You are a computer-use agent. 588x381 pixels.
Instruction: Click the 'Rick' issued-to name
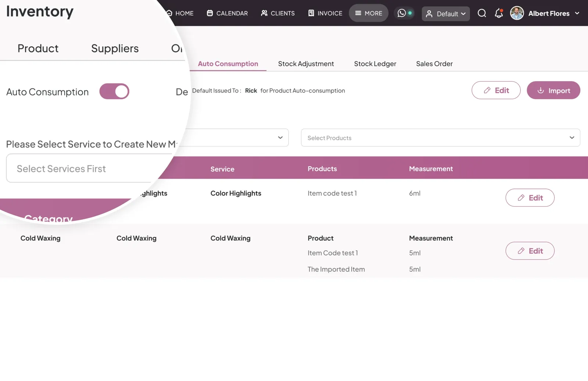(251, 91)
